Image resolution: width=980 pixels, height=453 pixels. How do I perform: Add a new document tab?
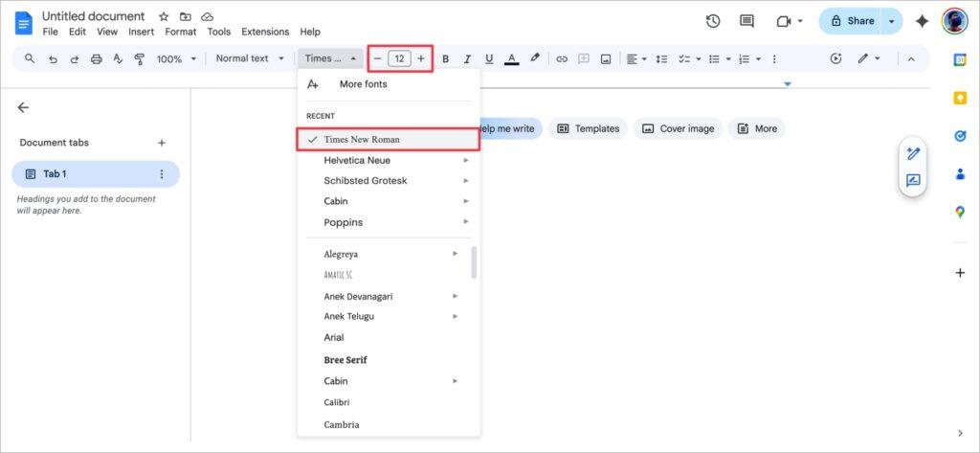click(161, 143)
